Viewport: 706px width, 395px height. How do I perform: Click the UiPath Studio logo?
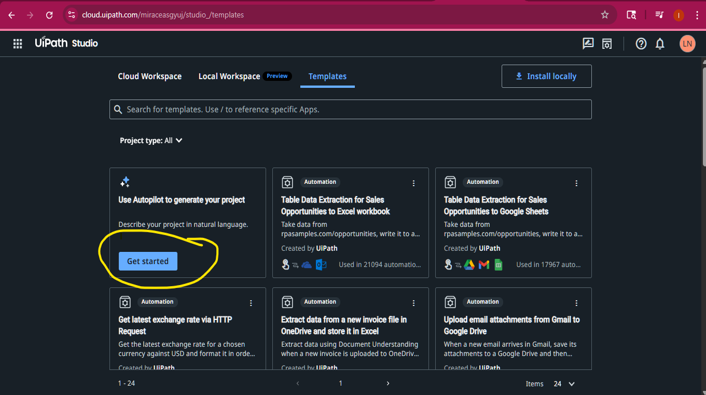point(66,43)
